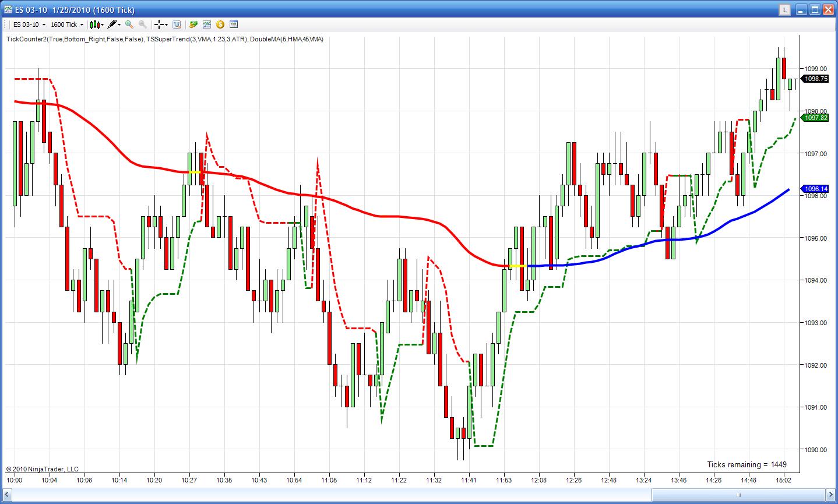
Task: Open the chart properties icon
Action: tap(234, 24)
